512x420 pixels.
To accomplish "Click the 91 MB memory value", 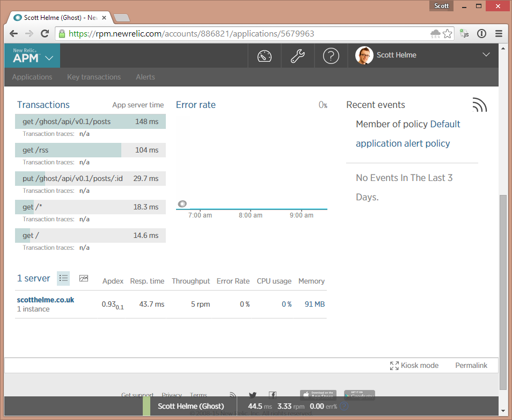I will [x=315, y=305].
